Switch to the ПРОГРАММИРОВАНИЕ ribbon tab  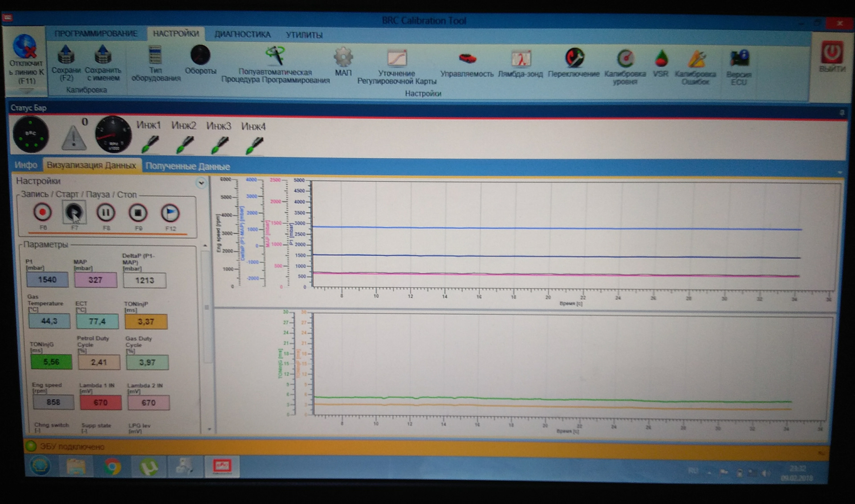point(96,34)
